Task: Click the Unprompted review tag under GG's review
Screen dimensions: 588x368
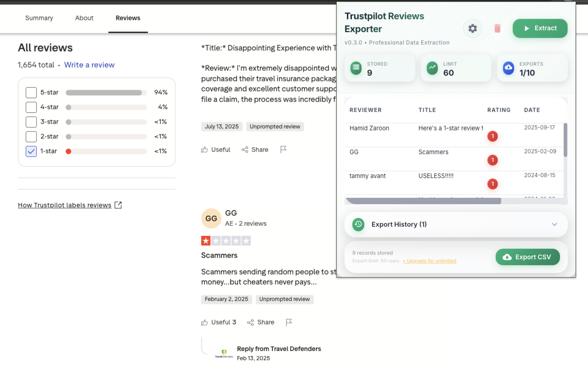Action: [x=285, y=299]
